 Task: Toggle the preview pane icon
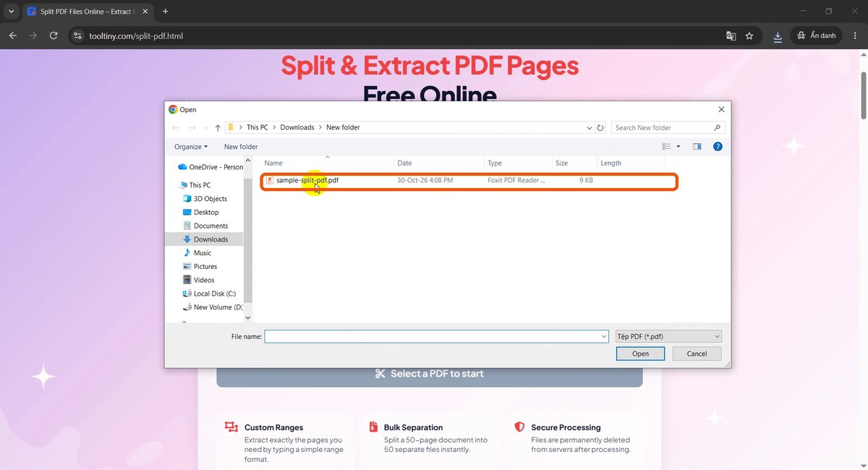[x=697, y=147]
